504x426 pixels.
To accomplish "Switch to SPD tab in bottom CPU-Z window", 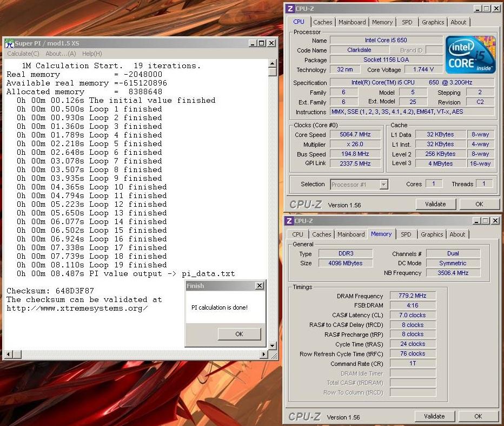I will [x=406, y=234].
